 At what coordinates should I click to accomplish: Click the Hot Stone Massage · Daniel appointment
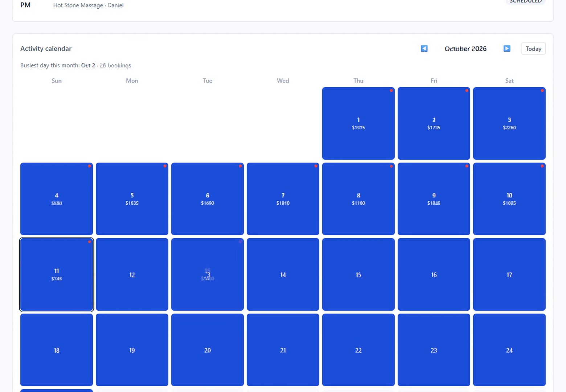[x=88, y=5]
